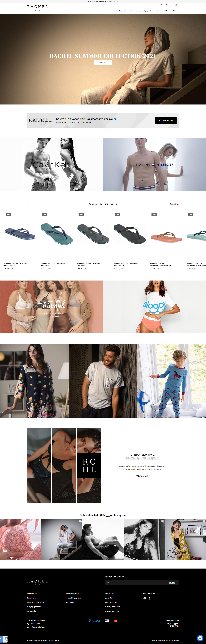The width and height of the screenshot is (206, 644).
Task: Open the Offers menu item
Action: coord(175,11)
